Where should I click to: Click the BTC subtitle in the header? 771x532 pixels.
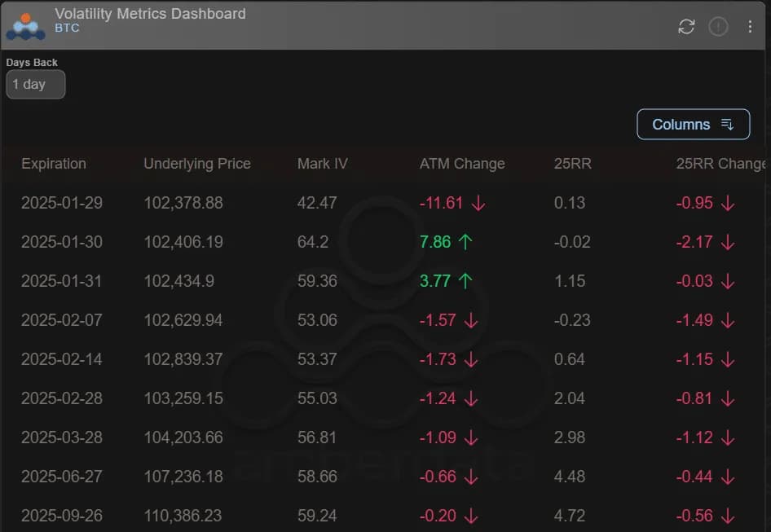[x=67, y=28]
